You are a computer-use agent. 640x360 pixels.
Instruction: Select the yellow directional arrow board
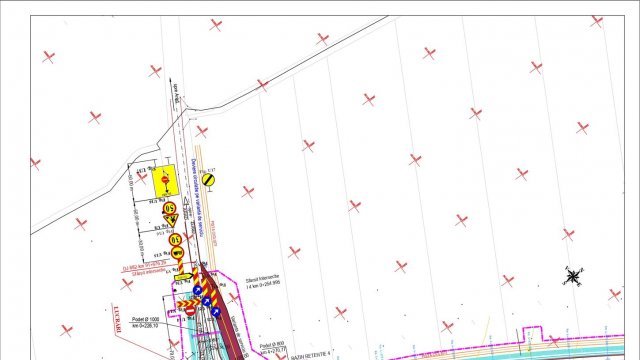(183, 277)
